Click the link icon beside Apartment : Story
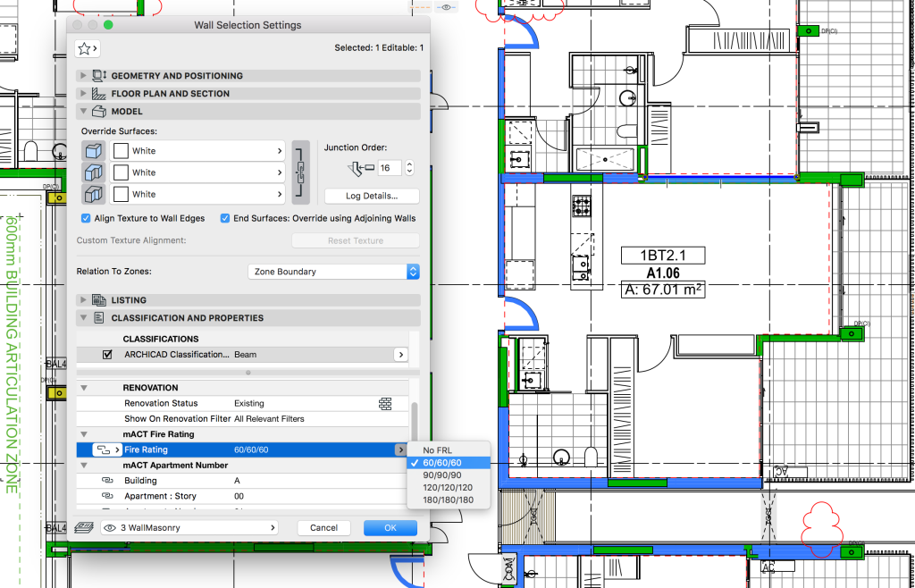 pos(107,496)
